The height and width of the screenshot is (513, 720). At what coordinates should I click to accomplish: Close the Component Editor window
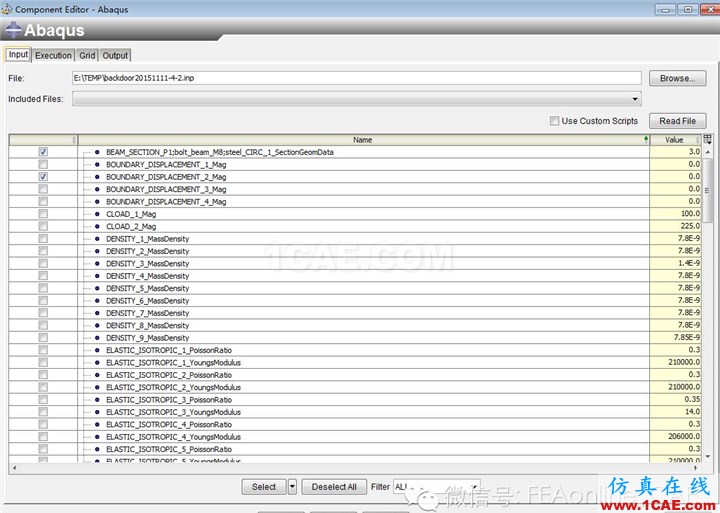(x=710, y=9)
